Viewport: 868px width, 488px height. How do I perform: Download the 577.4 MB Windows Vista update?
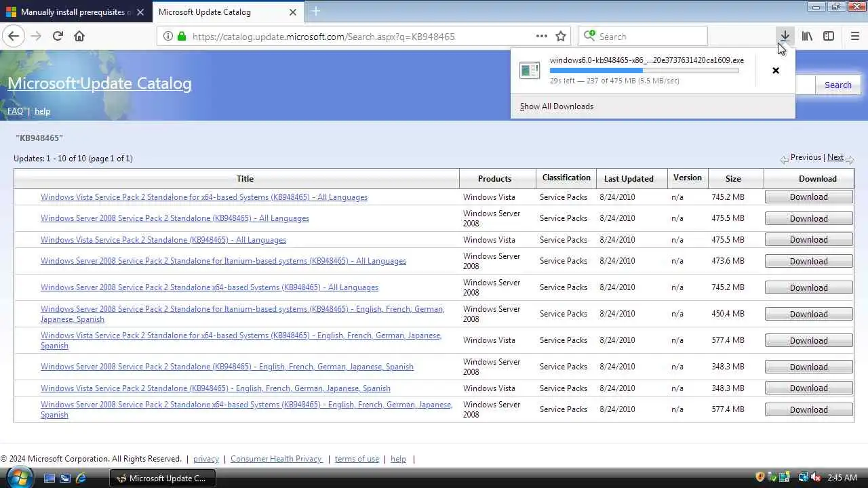pos(808,340)
